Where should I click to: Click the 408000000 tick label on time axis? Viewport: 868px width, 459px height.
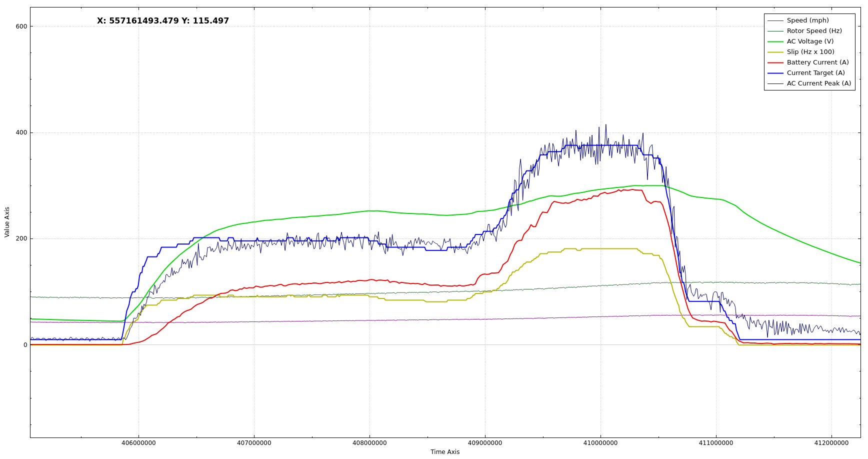click(x=369, y=443)
